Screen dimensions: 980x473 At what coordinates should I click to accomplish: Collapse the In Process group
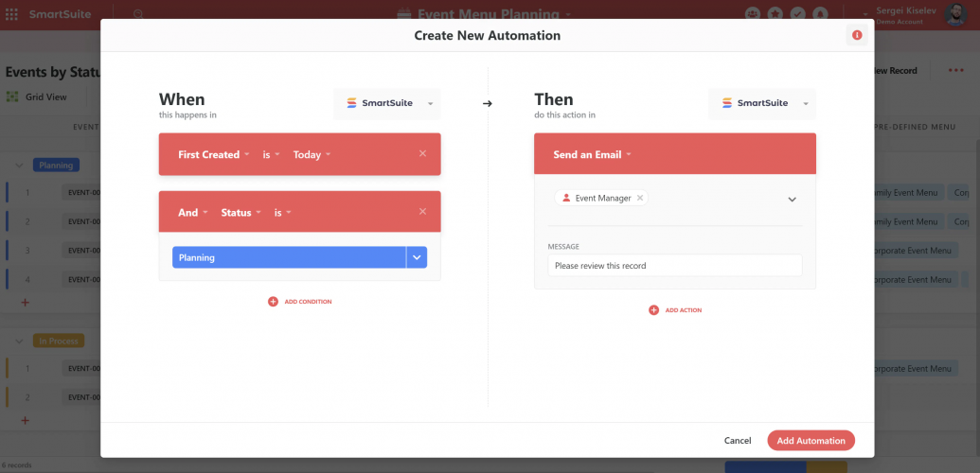[19, 342]
